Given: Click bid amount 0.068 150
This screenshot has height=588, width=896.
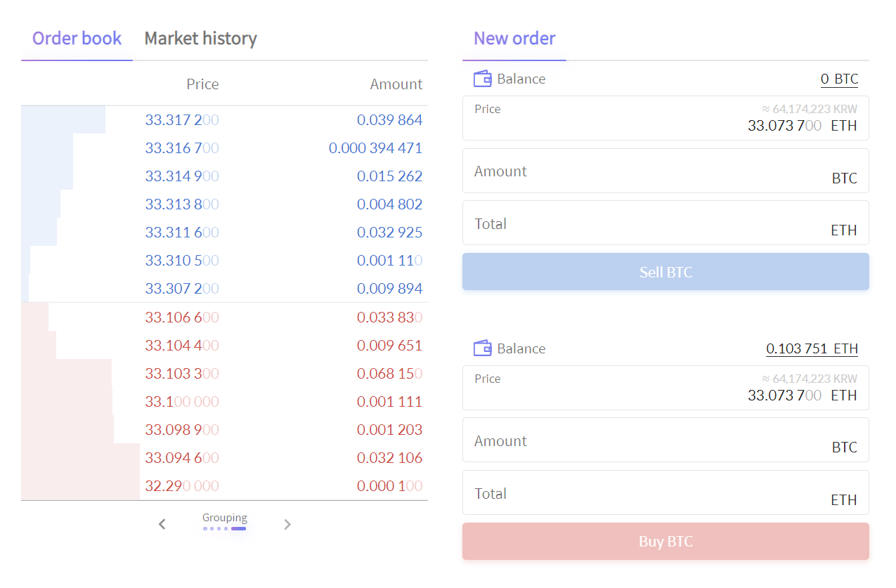Looking at the screenshot, I should [390, 374].
